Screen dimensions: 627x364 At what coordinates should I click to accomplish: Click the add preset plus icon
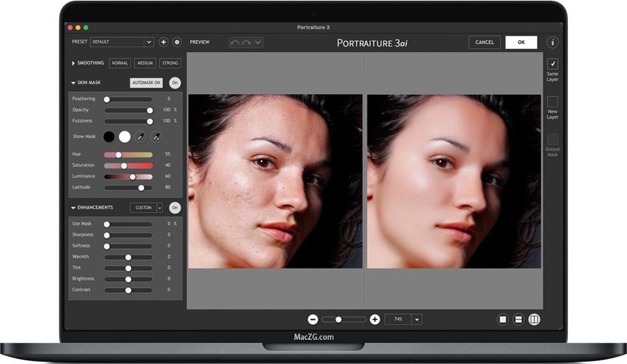pyautogui.click(x=163, y=42)
